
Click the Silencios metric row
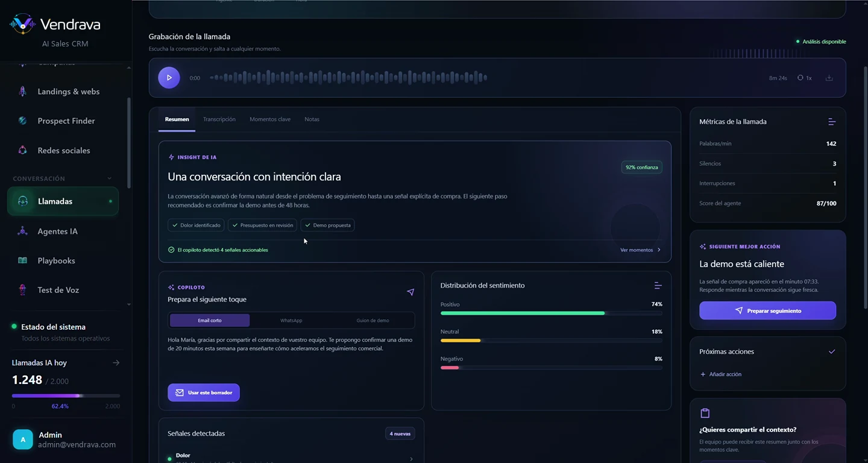767,163
